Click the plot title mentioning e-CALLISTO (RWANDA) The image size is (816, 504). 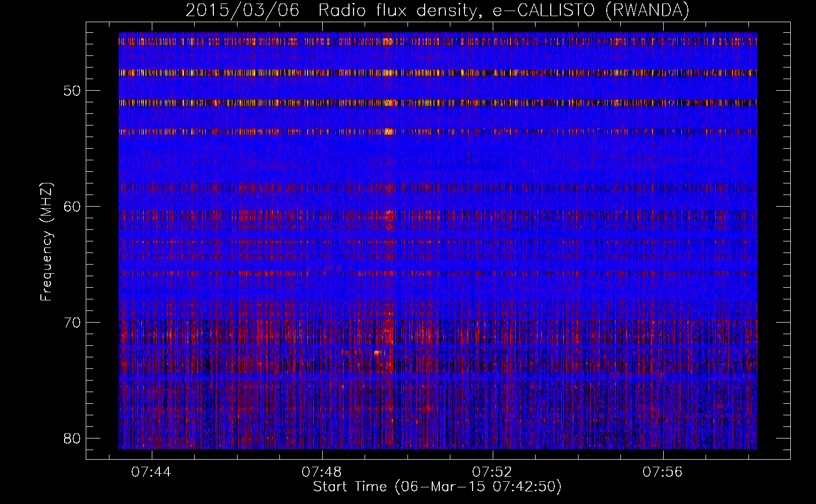[437, 10]
